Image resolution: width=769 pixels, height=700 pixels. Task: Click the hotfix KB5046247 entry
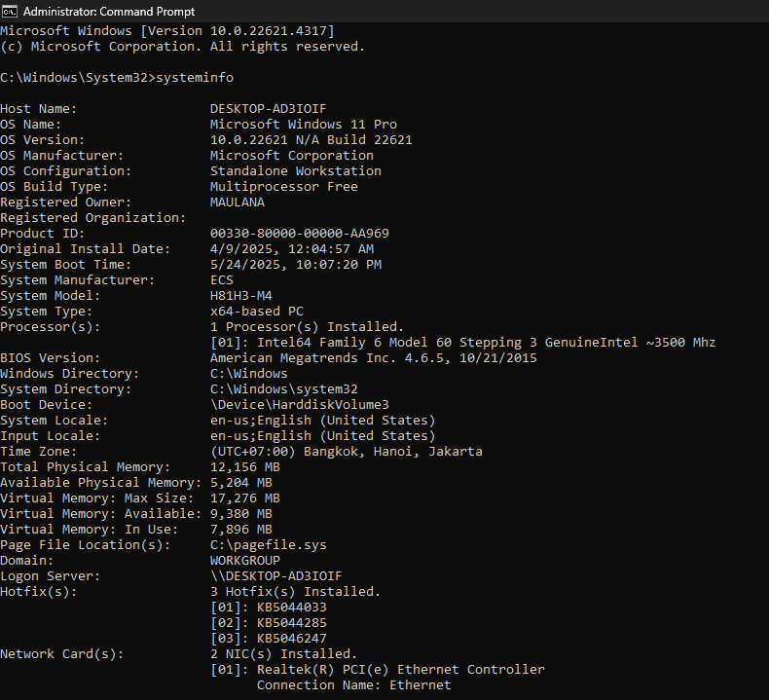(x=269, y=639)
